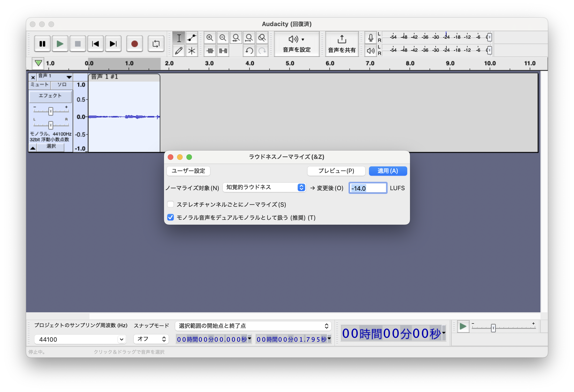Fit selection to width zoom icon
The height and width of the screenshot is (392, 574).
point(236,38)
